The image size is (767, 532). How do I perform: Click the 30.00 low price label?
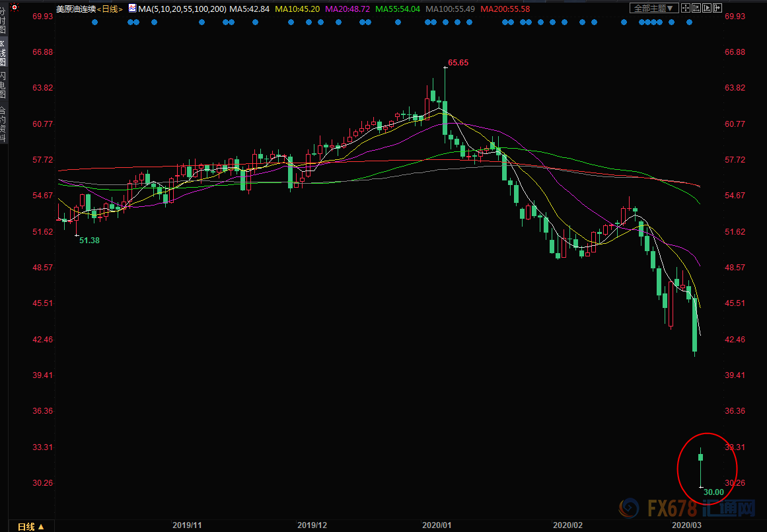tap(713, 492)
